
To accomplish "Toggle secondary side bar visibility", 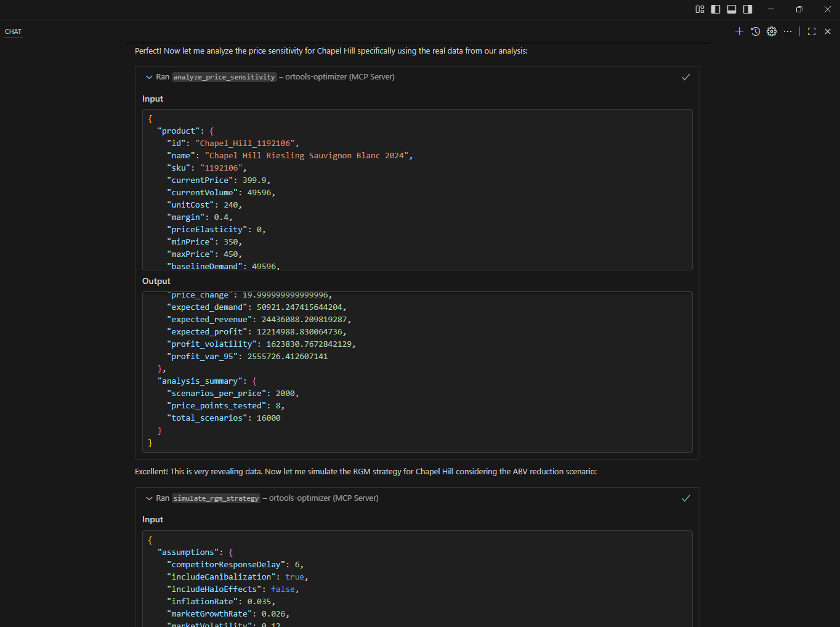I will pos(748,9).
